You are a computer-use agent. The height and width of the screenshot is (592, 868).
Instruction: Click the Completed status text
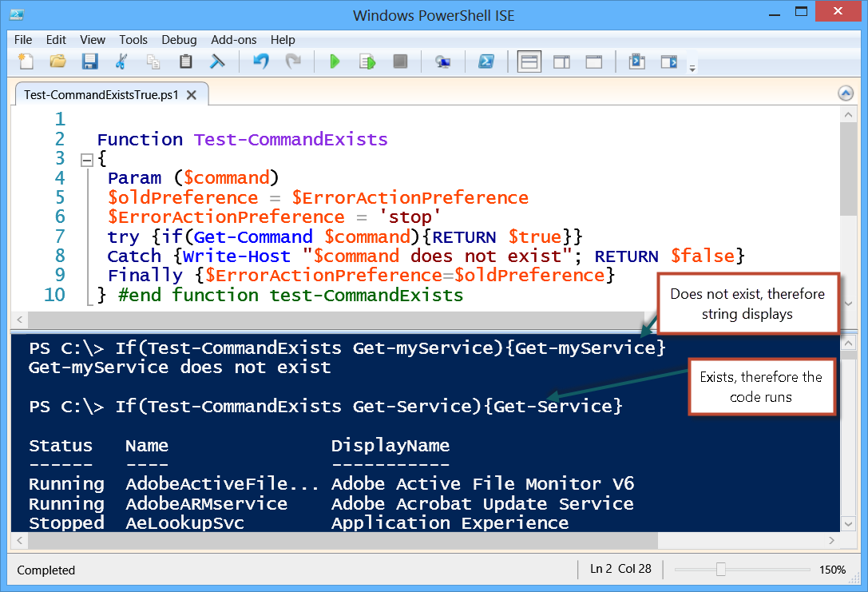click(x=46, y=570)
